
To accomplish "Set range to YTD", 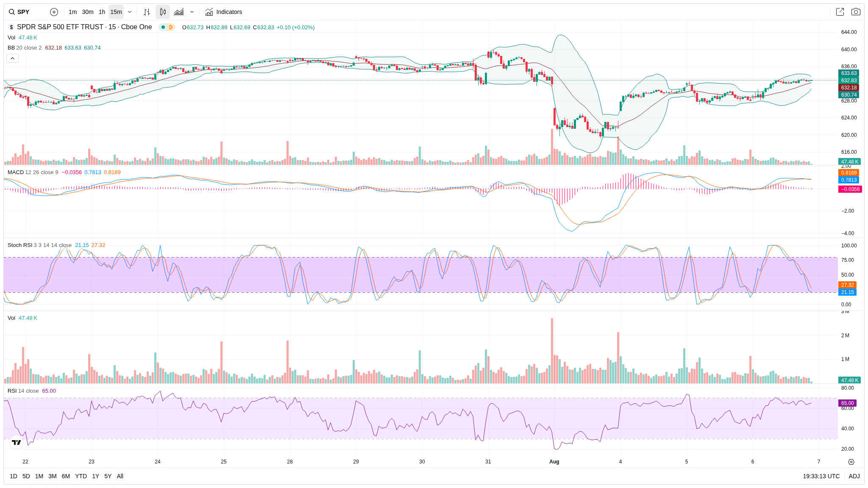I will [81, 476].
